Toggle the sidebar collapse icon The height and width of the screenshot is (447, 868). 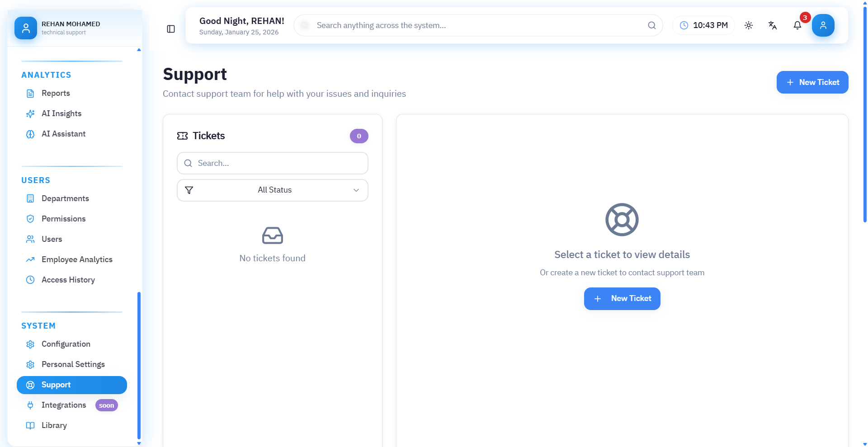coord(171,29)
